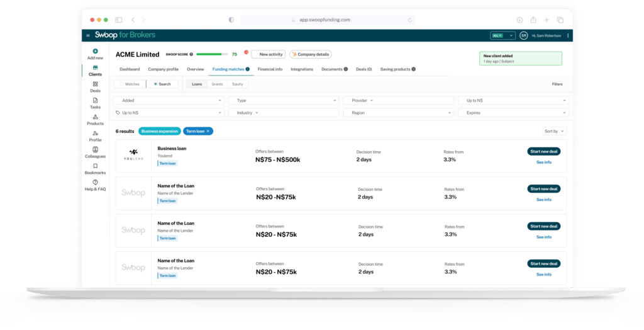Switch to the Overview tab

(x=196, y=69)
